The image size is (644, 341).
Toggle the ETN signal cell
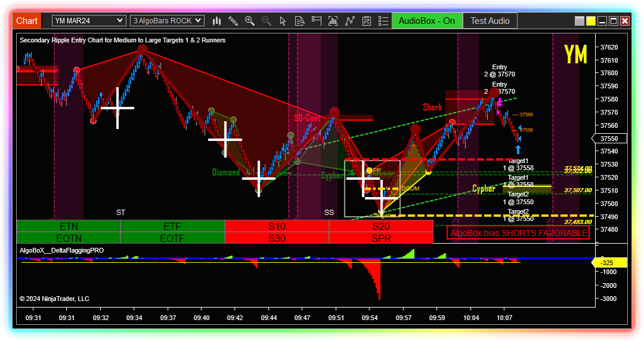click(x=69, y=226)
